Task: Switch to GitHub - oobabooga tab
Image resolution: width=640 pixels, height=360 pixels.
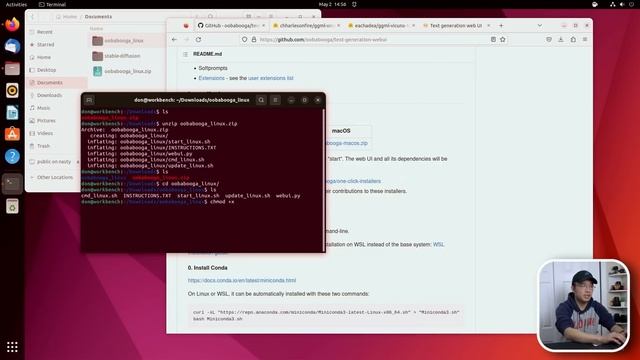Action: click(x=231, y=26)
